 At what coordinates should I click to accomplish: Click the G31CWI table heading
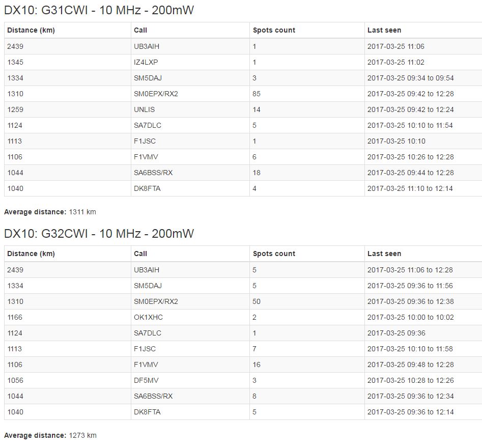[99, 10]
